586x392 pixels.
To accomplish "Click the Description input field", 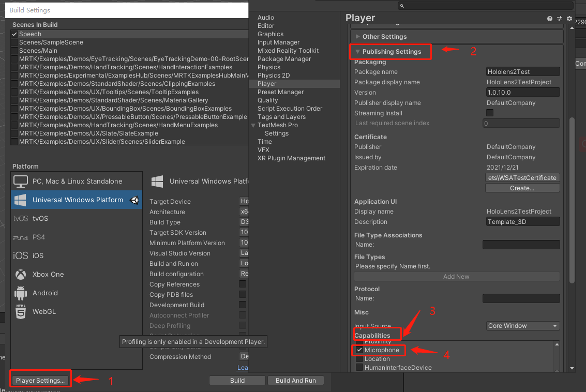I will coord(523,221).
